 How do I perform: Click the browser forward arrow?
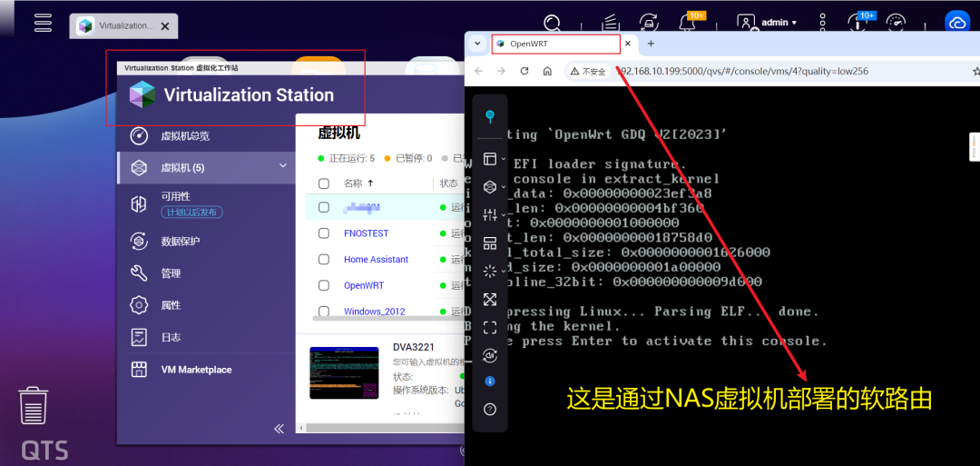(501, 71)
